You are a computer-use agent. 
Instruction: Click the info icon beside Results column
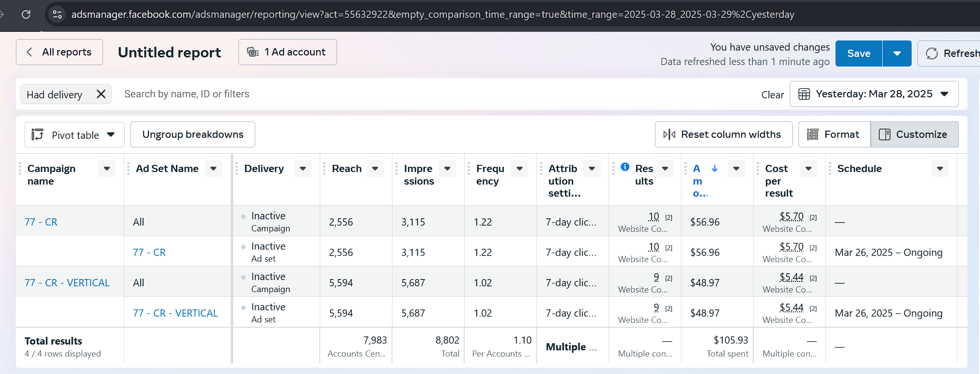tap(625, 167)
